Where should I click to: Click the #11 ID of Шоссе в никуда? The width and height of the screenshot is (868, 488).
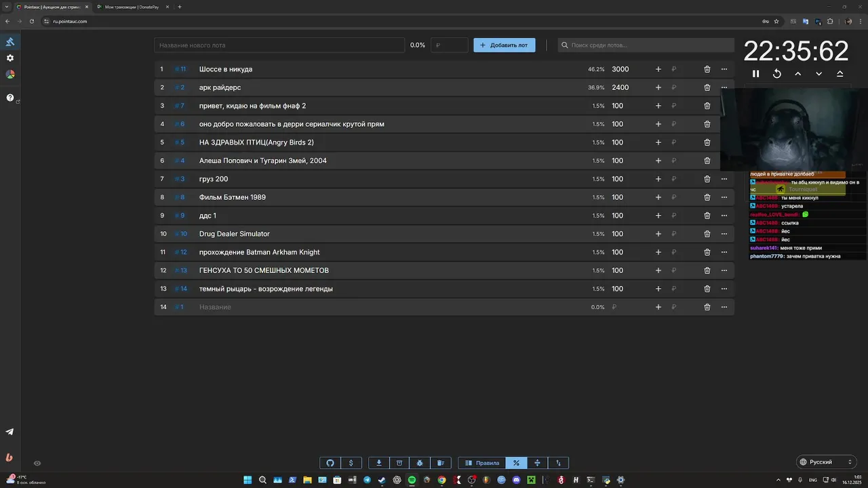point(180,69)
